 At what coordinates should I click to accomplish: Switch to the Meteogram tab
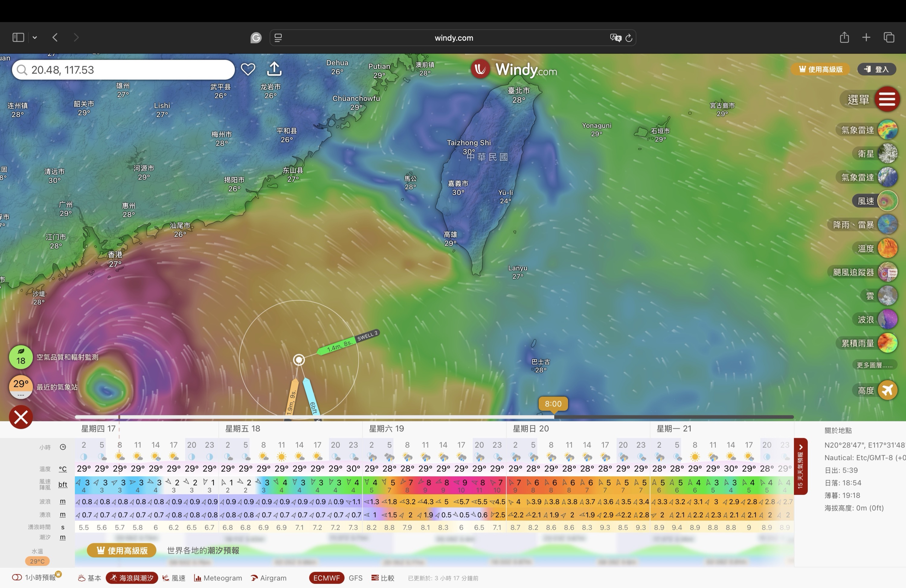pyautogui.click(x=218, y=578)
